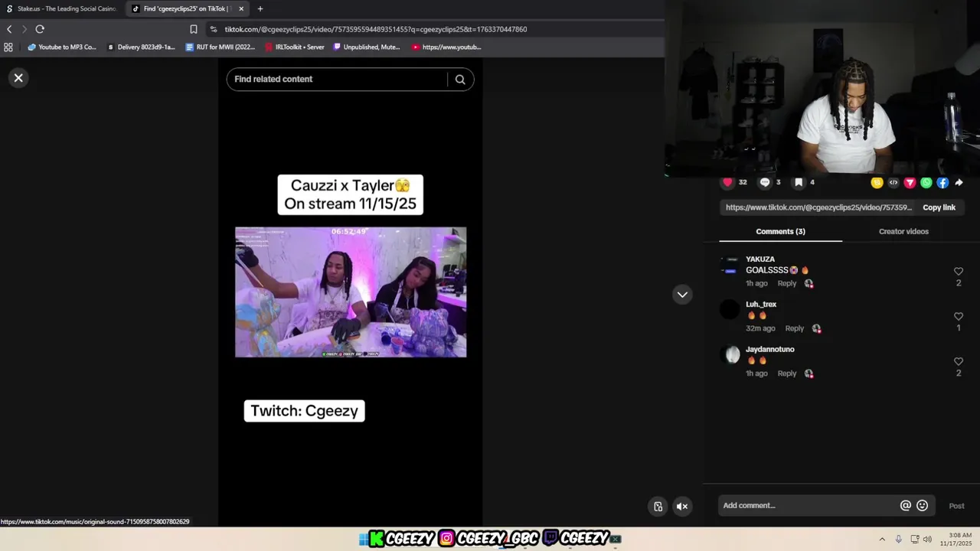Open Luh._trex's profile name
Image resolution: width=980 pixels, height=551 pixels.
tap(761, 305)
